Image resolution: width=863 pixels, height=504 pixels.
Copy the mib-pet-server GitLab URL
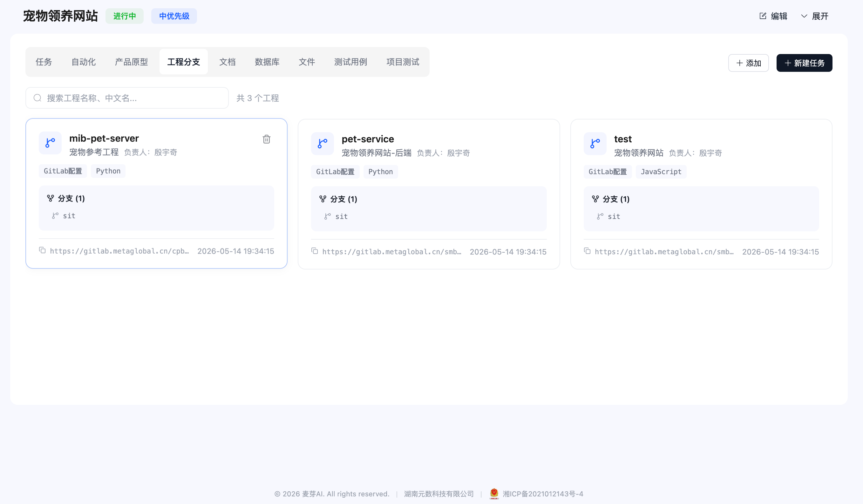(x=42, y=250)
